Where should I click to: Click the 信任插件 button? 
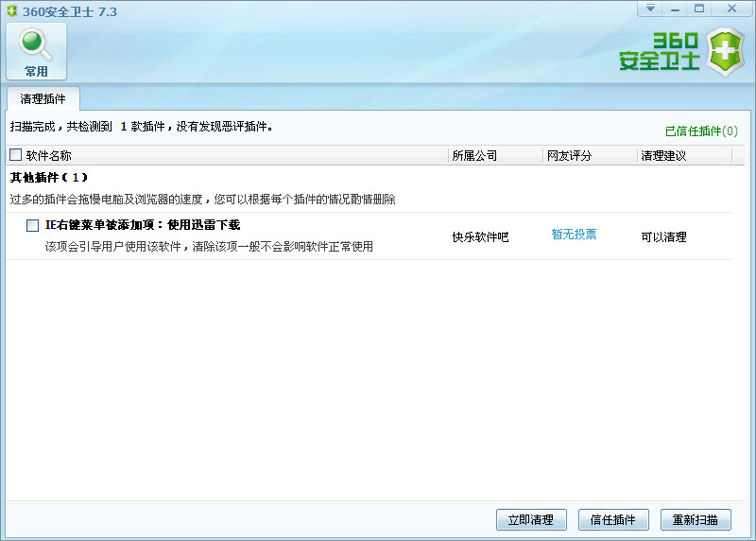(x=613, y=520)
